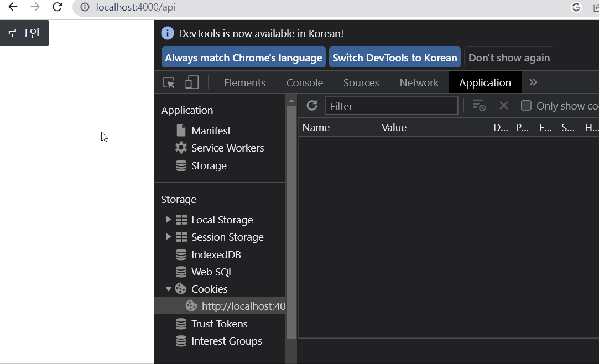Select Interest Groups tree item
The height and width of the screenshot is (364, 599).
point(227,341)
